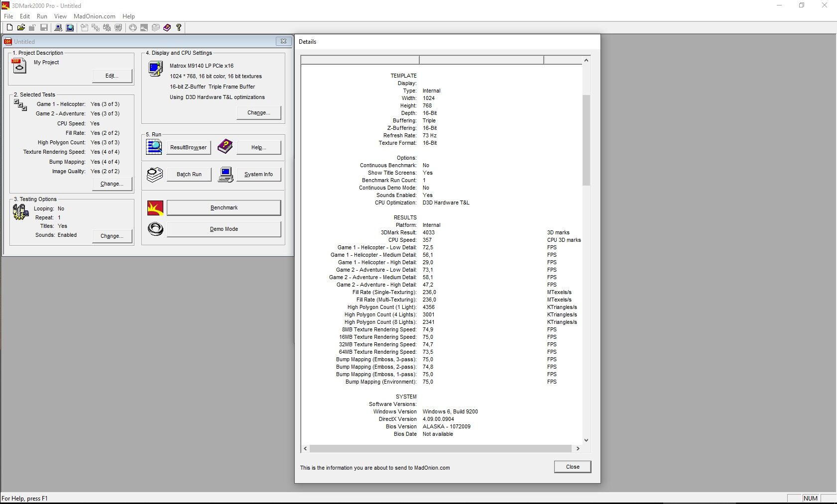The height and width of the screenshot is (504, 837).
Task: Click Details scrollbar down arrow
Action: tap(586, 440)
